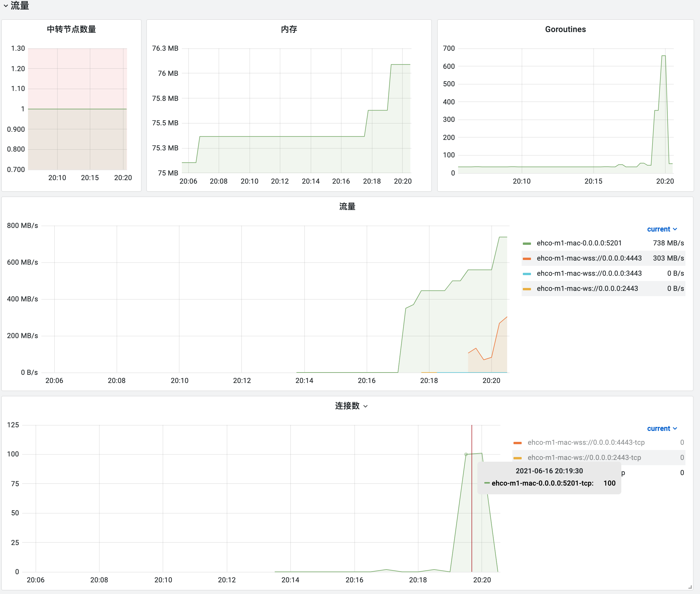This screenshot has width=700, height=594.
Task: Toggle ehco-m1-mac-0.0.0.0:5201 series visibility
Action: tap(579, 243)
